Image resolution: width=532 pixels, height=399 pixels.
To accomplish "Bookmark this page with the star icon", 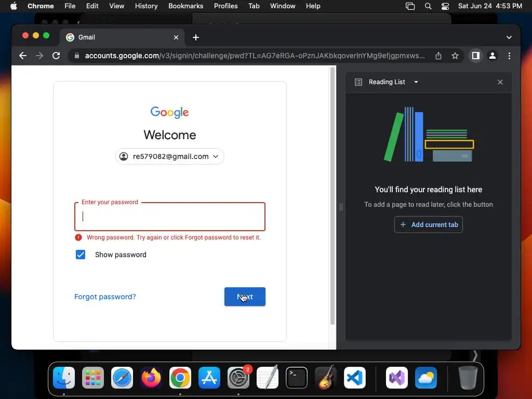I will 455,56.
